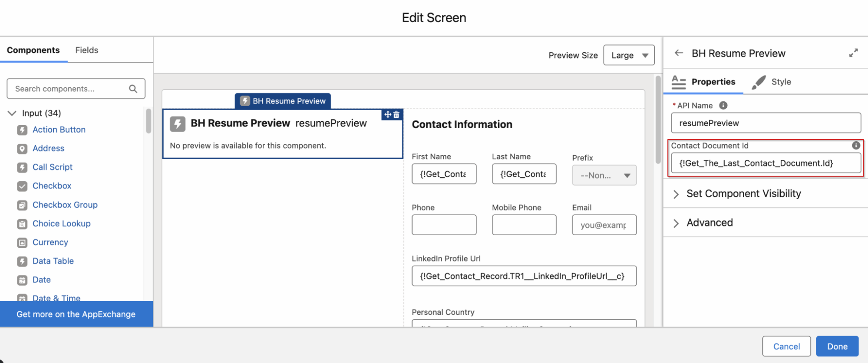Screen dimensions: 868x363
Task: Collapse the Input (34) section
Action: pyautogui.click(x=12, y=113)
